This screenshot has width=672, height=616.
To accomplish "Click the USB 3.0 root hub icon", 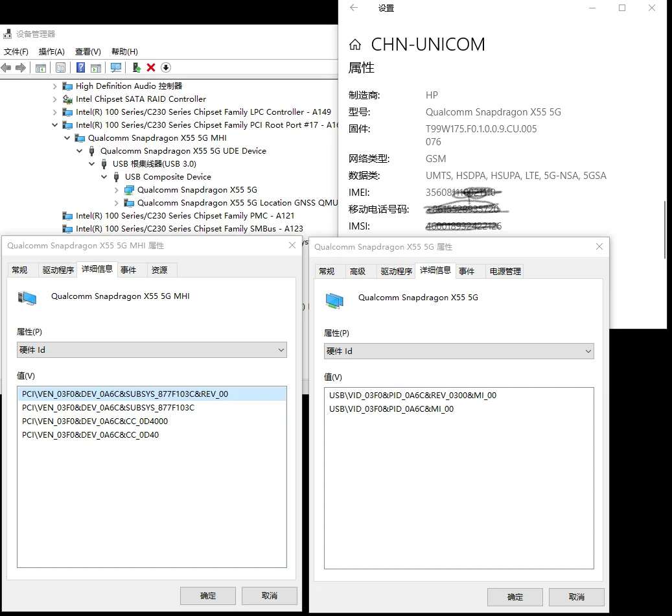I will coord(104,164).
